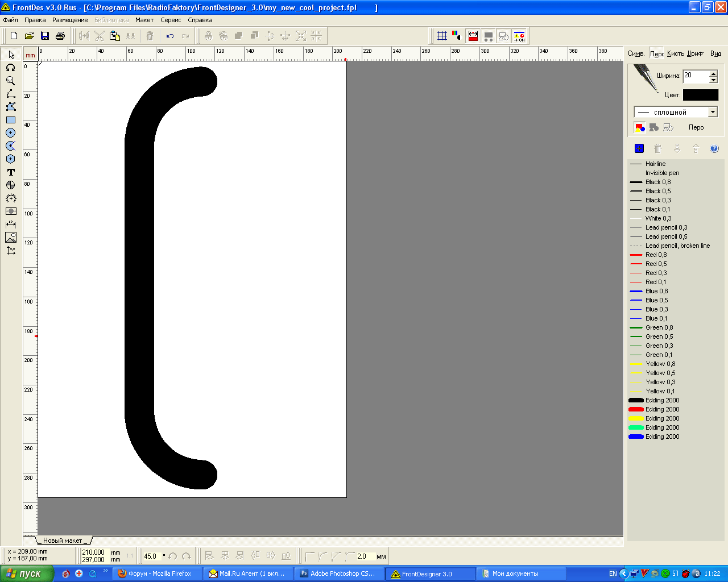Create a new file with the blank page icon

[x=14, y=36]
